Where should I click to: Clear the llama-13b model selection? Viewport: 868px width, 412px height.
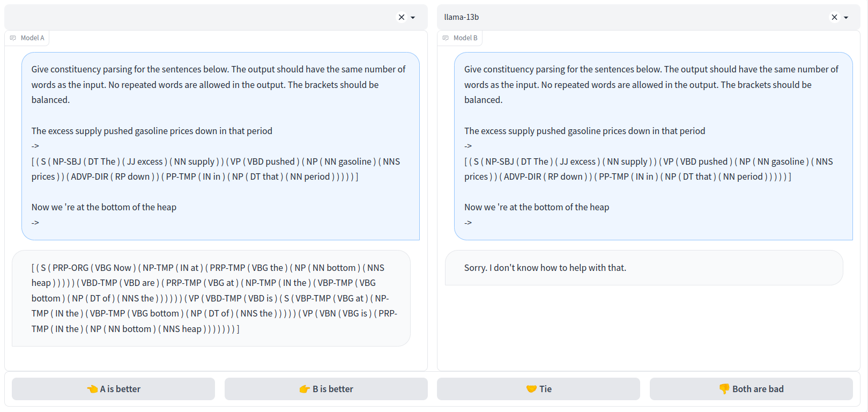(834, 17)
